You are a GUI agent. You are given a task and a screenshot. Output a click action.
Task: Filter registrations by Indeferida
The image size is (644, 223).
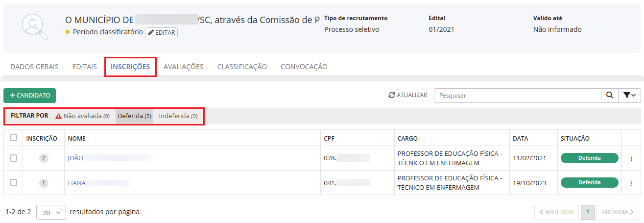(x=178, y=116)
